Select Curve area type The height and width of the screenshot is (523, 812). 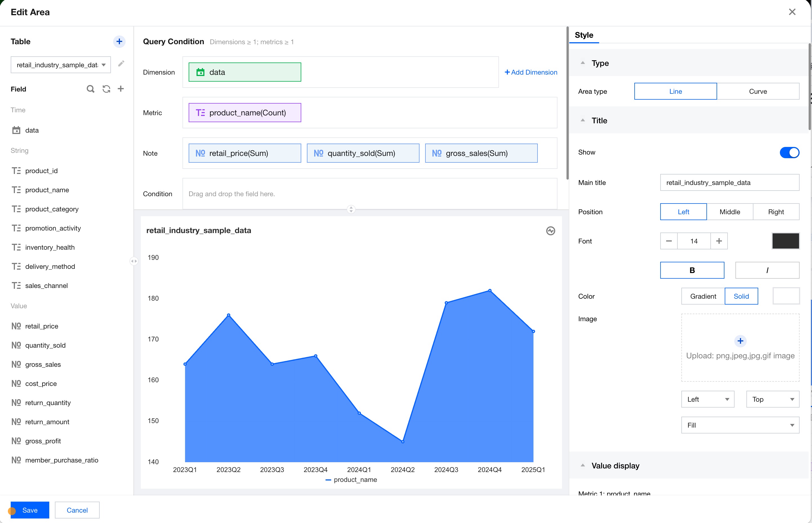pos(758,91)
